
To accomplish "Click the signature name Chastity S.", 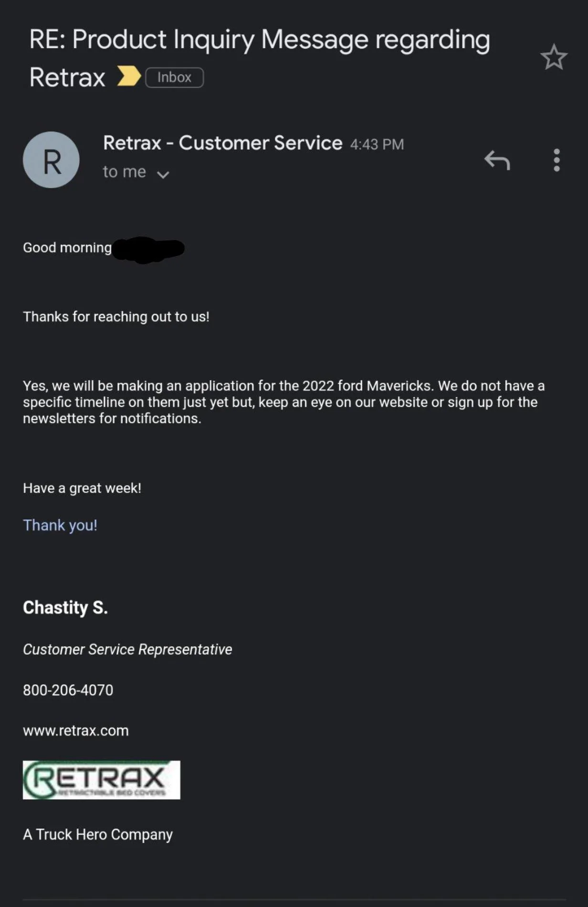I will pyautogui.click(x=65, y=607).
